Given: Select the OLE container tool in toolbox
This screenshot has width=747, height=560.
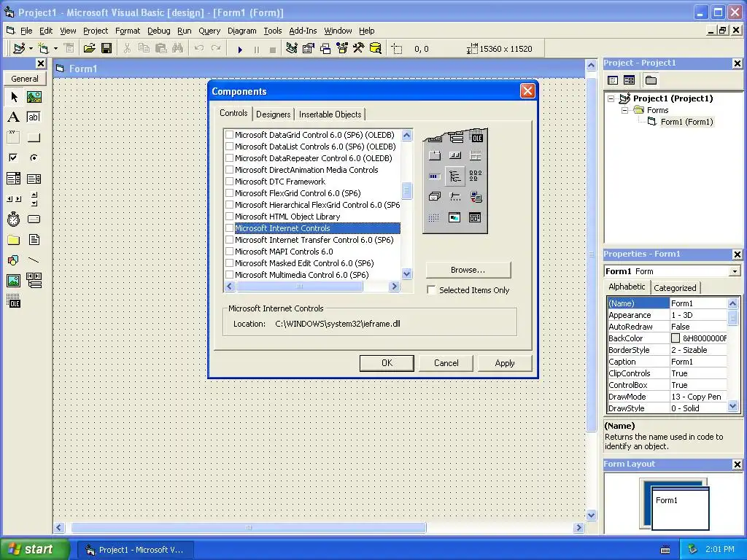Looking at the screenshot, I should tap(14, 301).
